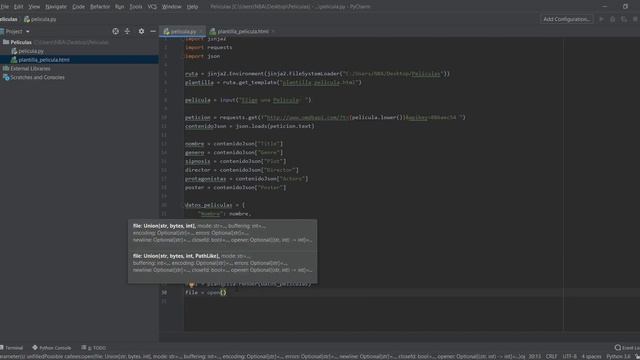
Task: Hide the Project tool window
Action: [153, 31]
